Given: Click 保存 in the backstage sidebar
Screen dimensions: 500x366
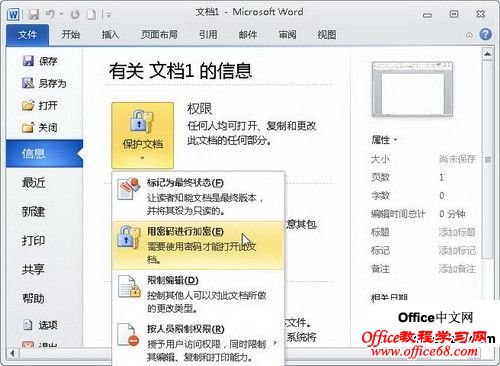Looking at the screenshot, I should click(40, 61).
